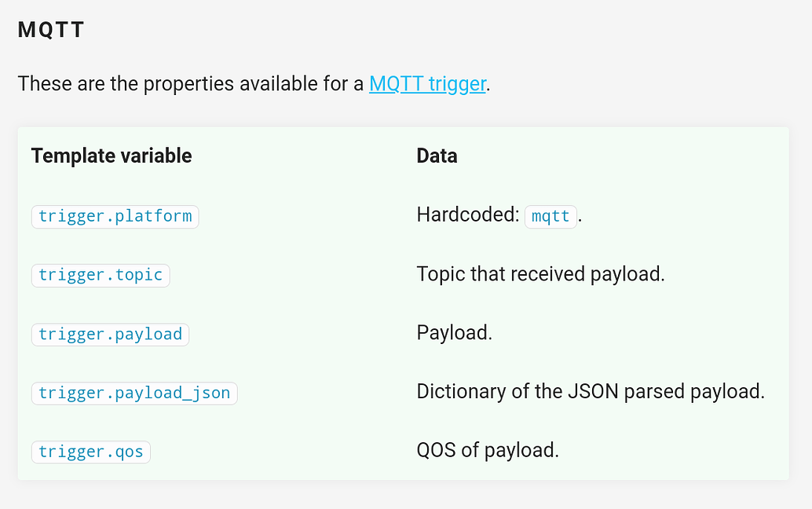Click the 'QOS of payload.' description

pyautogui.click(x=488, y=450)
